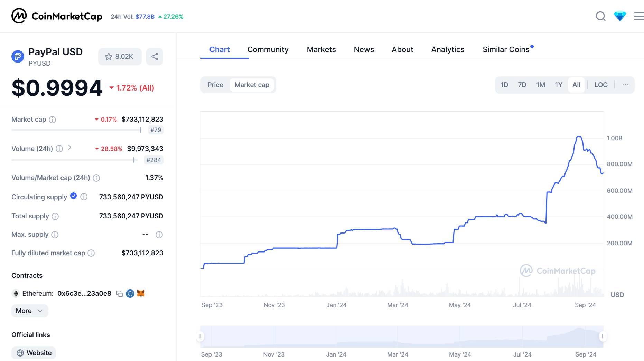Switch chart to Market cap view
Viewport: 644px width, 361px height.
coord(252,85)
